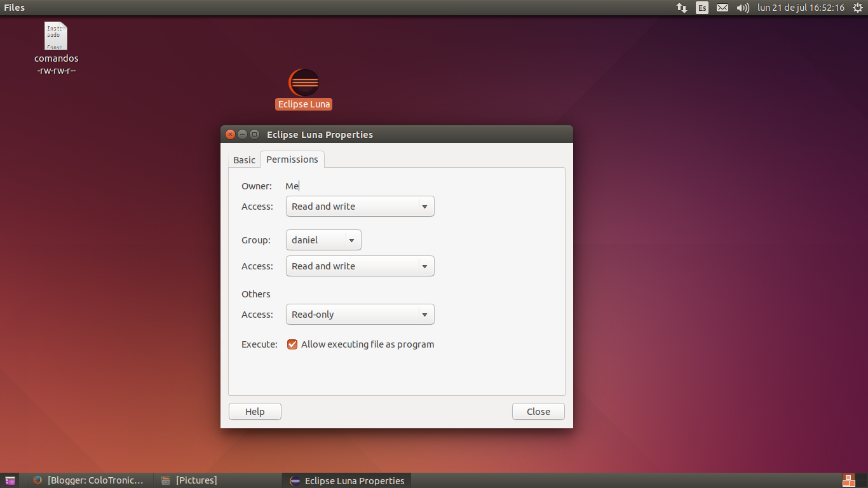Open the clock showing lun 21 de jul

801,8
